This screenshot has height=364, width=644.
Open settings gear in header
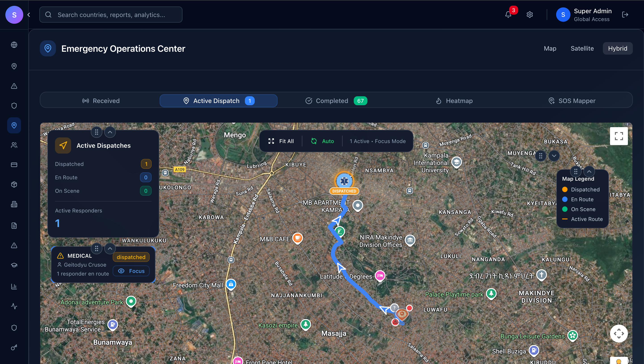click(530, 15)
